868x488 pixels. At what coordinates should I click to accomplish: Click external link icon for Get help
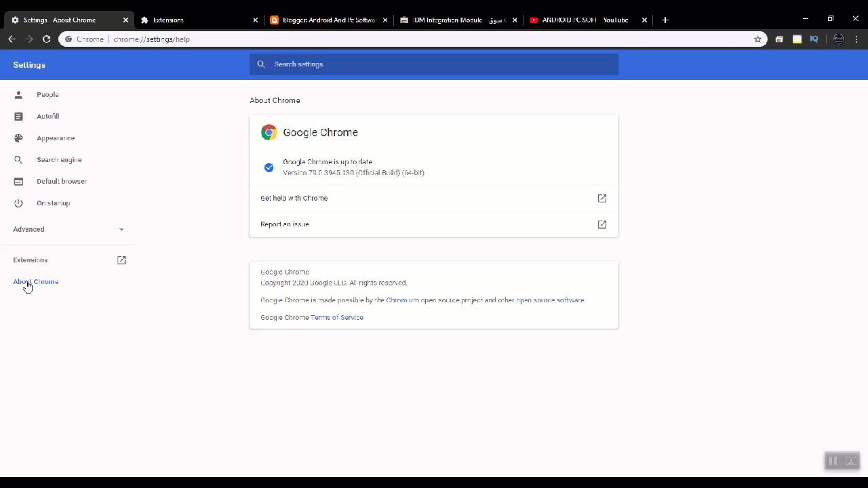602,199
